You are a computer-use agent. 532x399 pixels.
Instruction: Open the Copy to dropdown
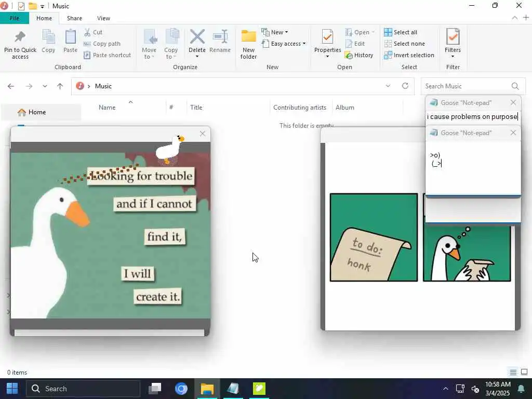tap(171, 44)
